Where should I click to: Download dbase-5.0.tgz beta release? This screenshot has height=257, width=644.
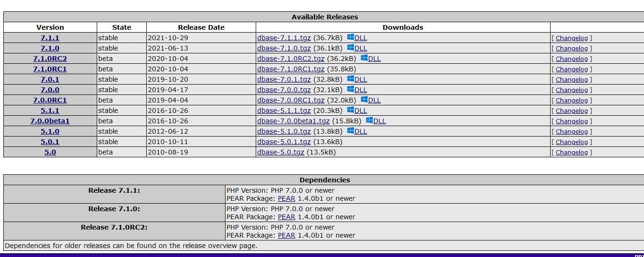click(281, 152)
